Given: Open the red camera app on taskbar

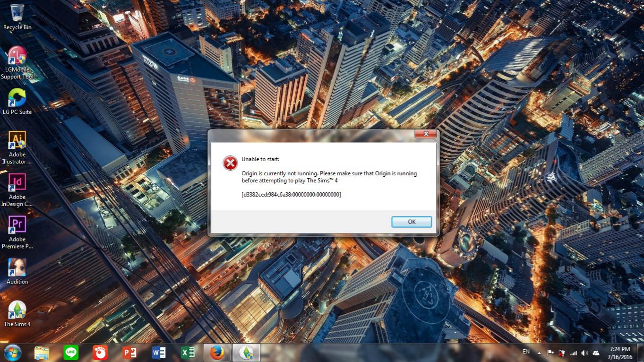Looking at the screenshot, I should pyautogui.click(x=100, y=353).
